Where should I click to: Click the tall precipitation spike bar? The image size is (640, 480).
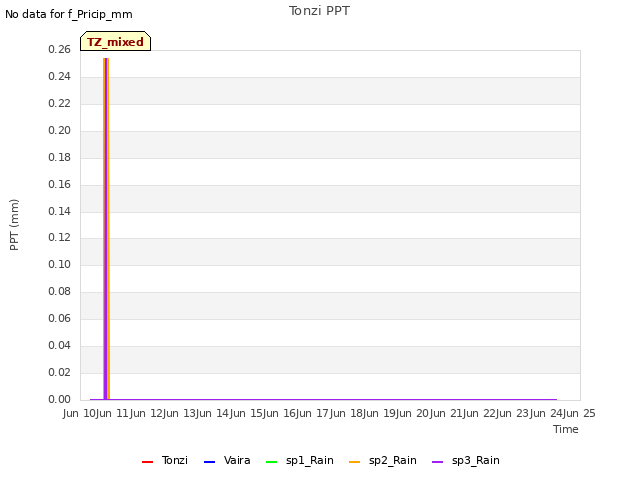click(106, 229)
